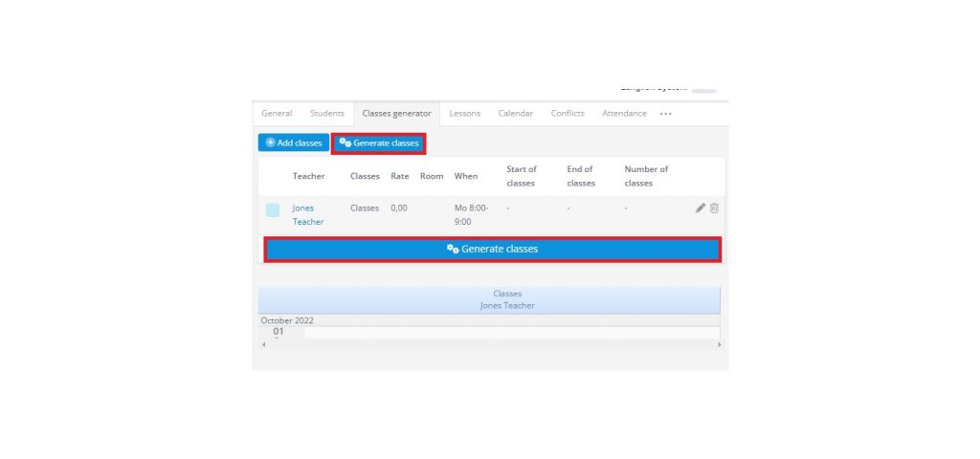View the Conflicts tab
980x459 pixels.
tap(568, 114)
